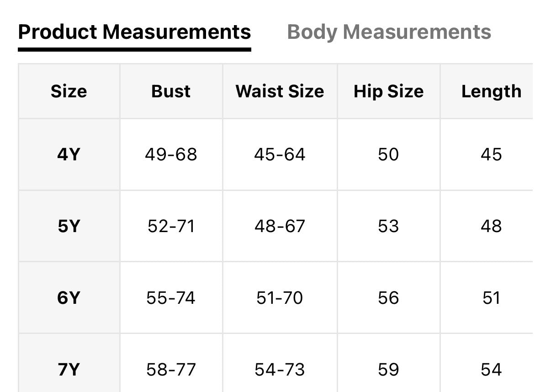This screenshot has height=392, width=551.
Task: Click the 45-64 waist value for 4Y
Action: [x=280, y=154]
